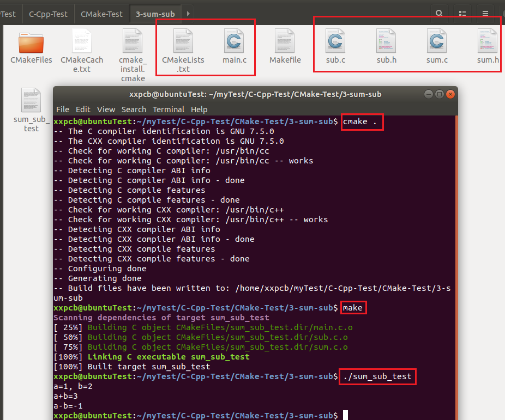
Task: Click the '-- Generating done' line
Action: (x=98, y=278)
